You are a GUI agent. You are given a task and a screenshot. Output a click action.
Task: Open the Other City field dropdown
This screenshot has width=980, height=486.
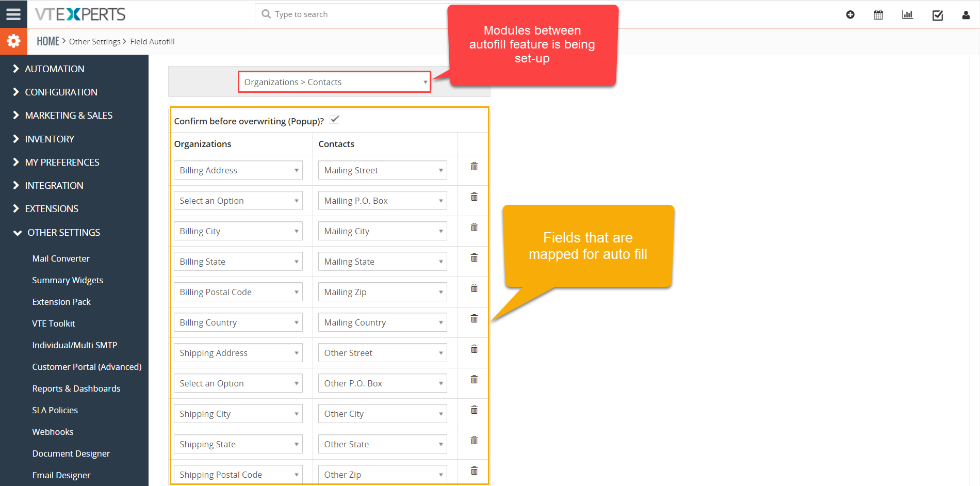click(x=382, y=414)
